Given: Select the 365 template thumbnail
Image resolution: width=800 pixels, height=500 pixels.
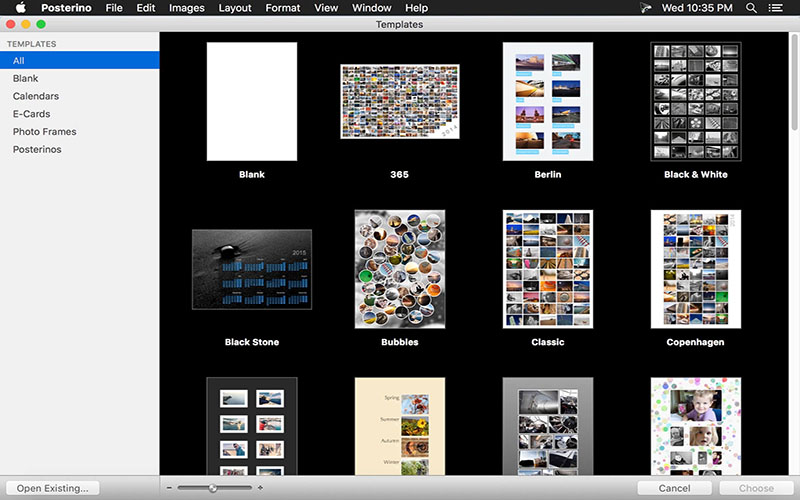Looking at the screenshot, I should tap(400, 102).
